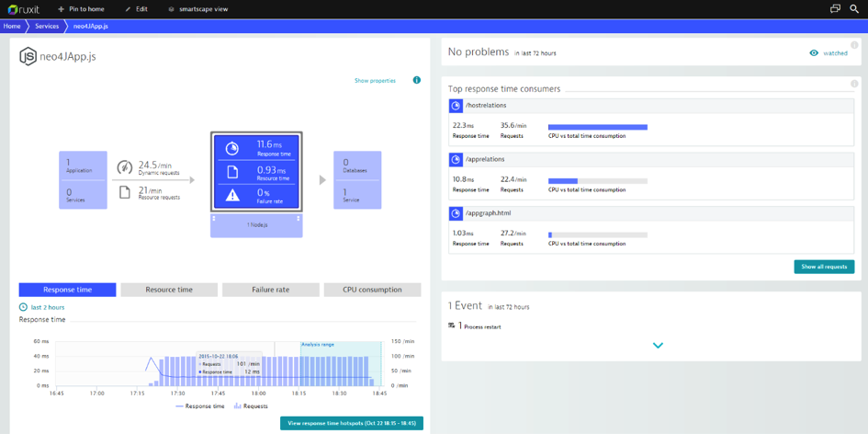
Task: Switch to CPU consumption tab
Action: pyautogui.click(x=373, y=290)
